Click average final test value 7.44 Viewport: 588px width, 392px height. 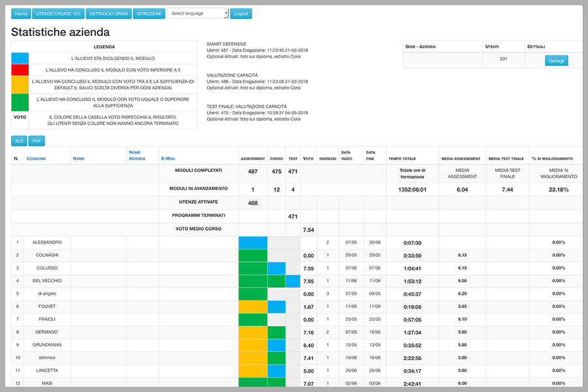[507, 189]
